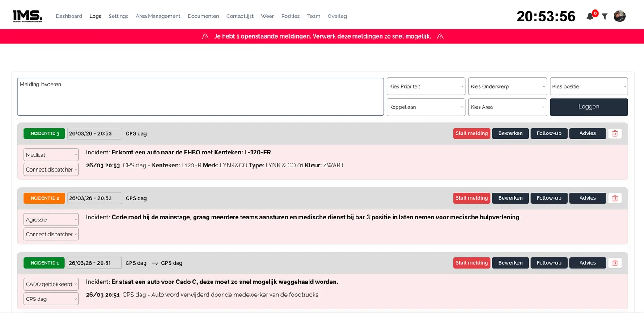Expand the Kies positie dropdown
Image resolution: width=644 pixels, height=313 pixels.
pos(589,86)
